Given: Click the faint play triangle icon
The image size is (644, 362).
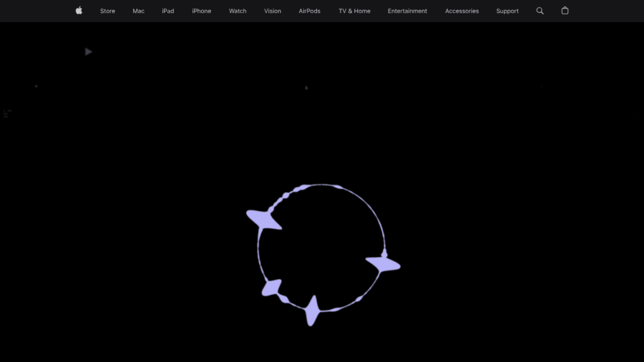Looking at the screenshot, I should tap(88, 52).
